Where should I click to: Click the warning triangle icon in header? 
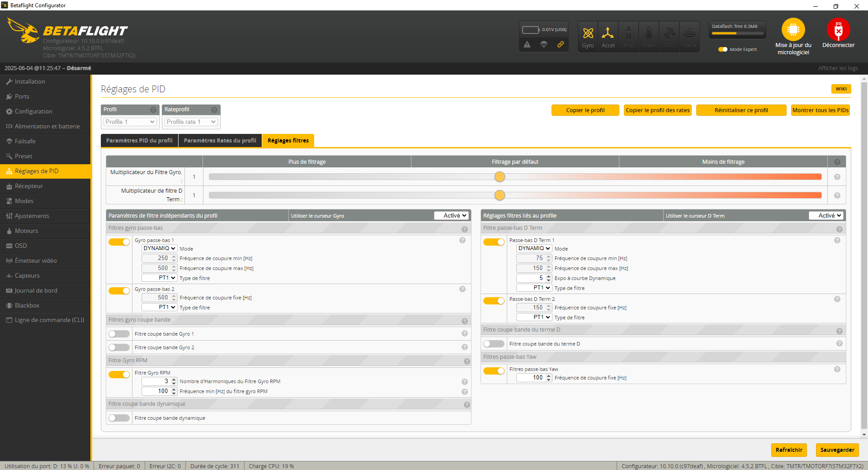coord(527,44)
